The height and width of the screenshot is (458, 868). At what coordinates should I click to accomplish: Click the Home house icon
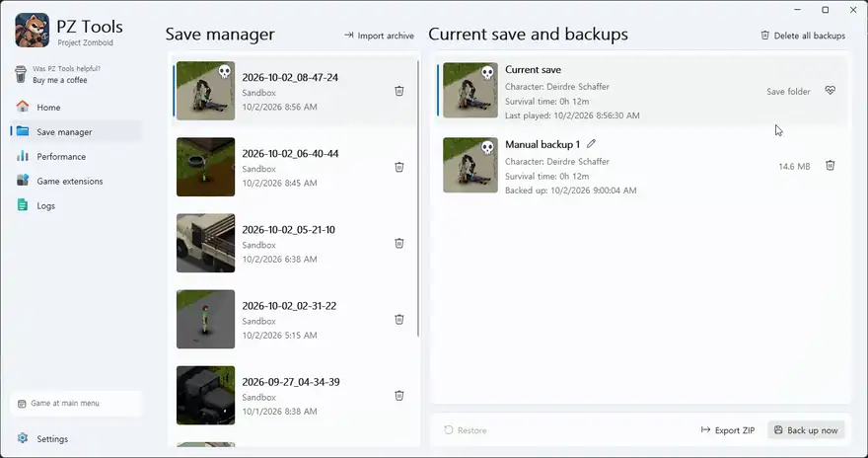[x=22, y=107]
